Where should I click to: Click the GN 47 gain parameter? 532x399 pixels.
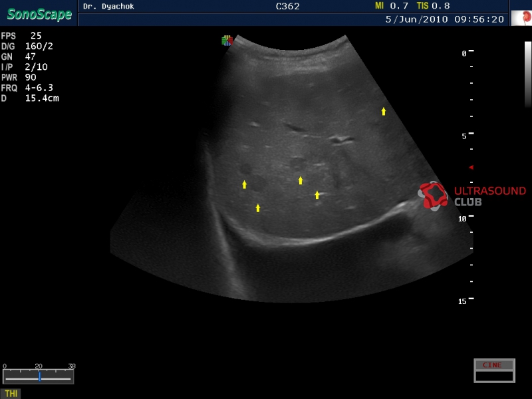[19, 57]
